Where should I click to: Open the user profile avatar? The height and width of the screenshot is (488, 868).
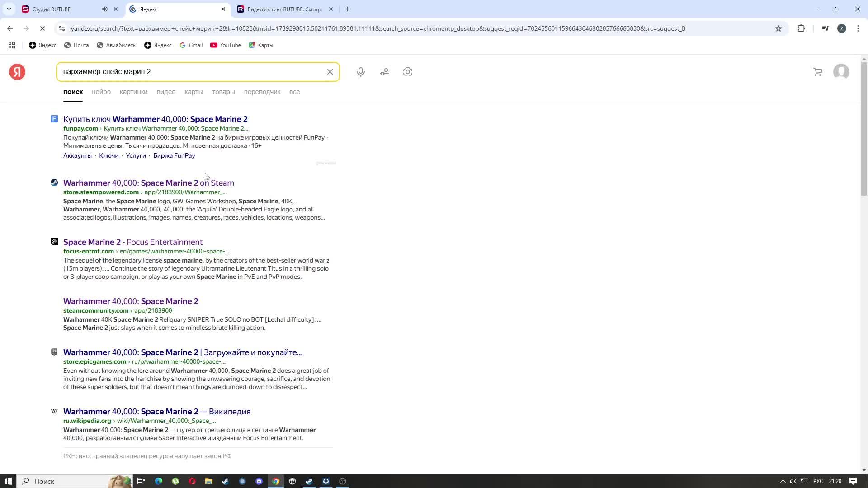click(841, 72)
